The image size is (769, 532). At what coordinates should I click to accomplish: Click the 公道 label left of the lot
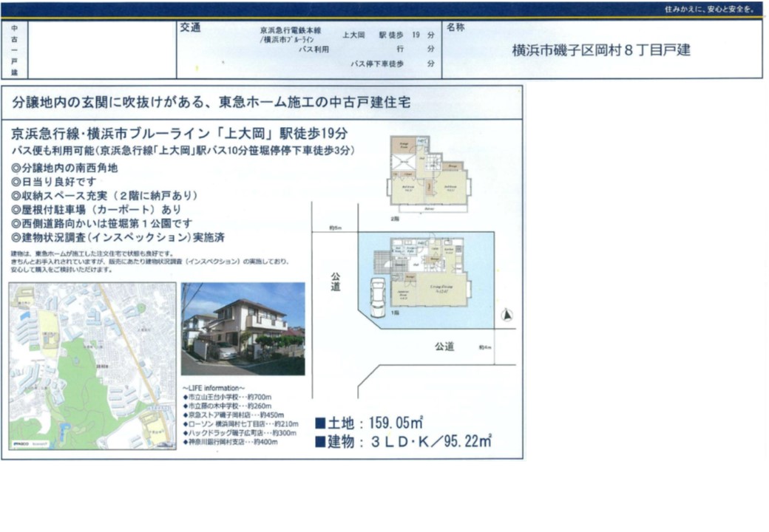pyautogui.click(x=335, y=281)
